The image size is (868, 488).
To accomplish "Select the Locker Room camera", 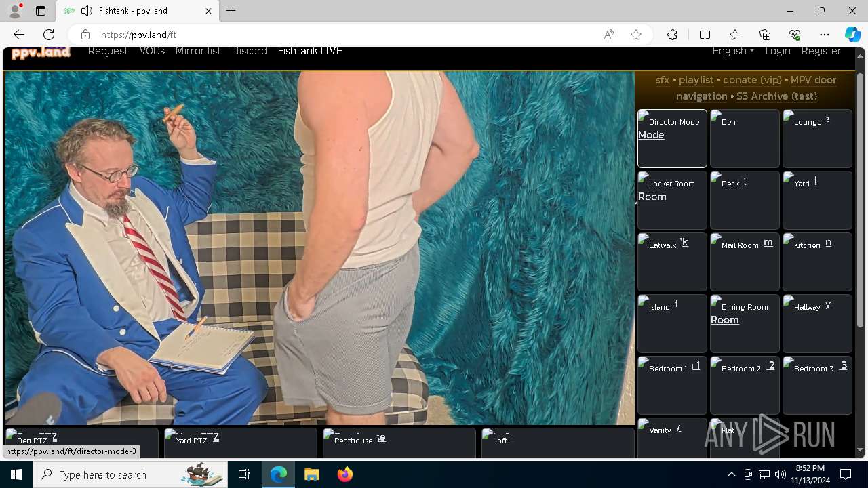I will 672,200.
